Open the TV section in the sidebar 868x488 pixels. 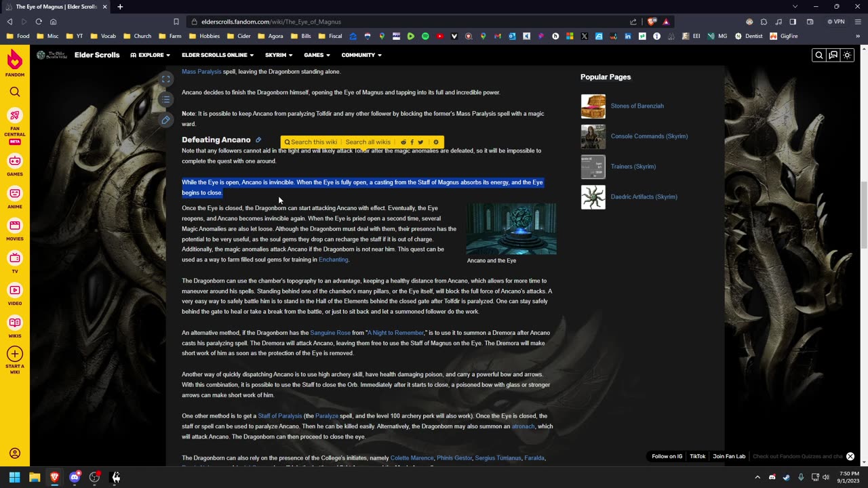coord(15,262)
